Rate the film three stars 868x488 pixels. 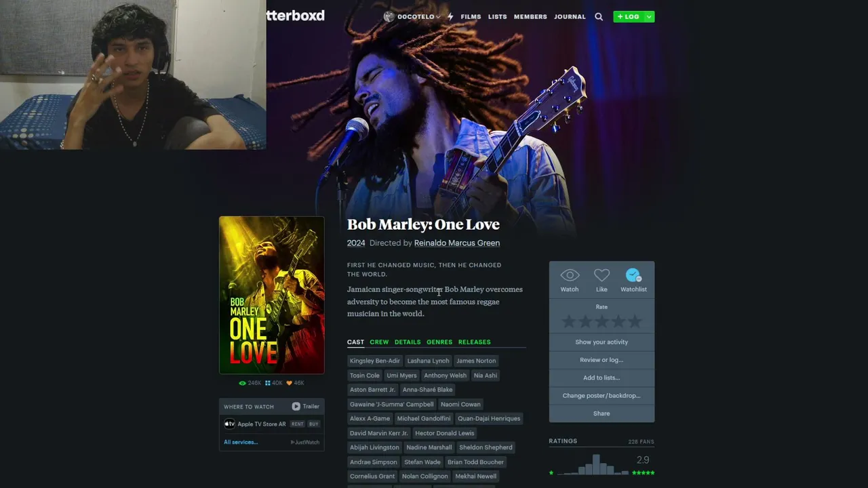(x=601, y=321)
